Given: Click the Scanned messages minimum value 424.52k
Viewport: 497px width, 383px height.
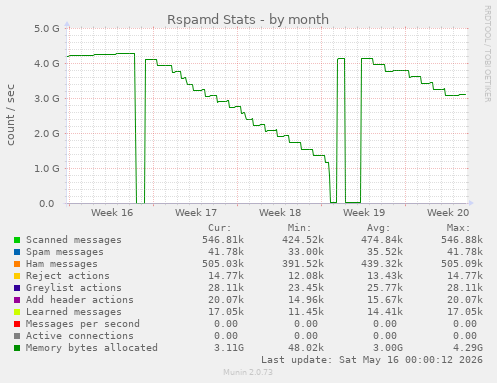Looking at the screenshot, I should tap(303, 240).
